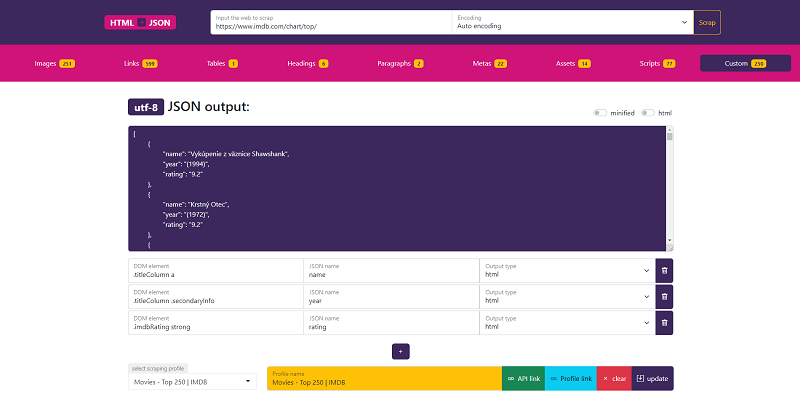Switch to the Assets tab

[573, 64]
